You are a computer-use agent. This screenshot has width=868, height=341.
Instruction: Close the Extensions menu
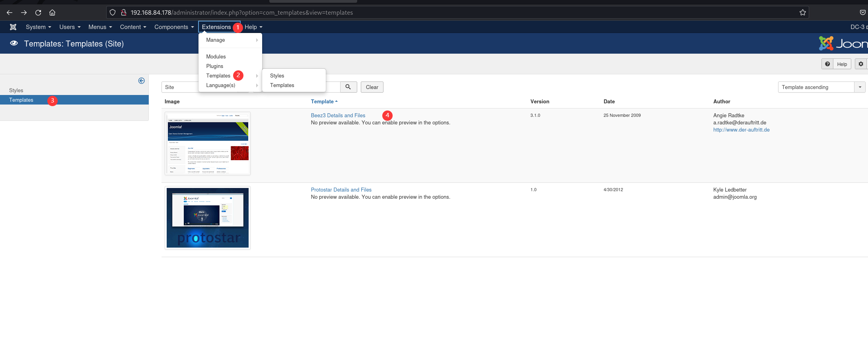coord(216,27)
